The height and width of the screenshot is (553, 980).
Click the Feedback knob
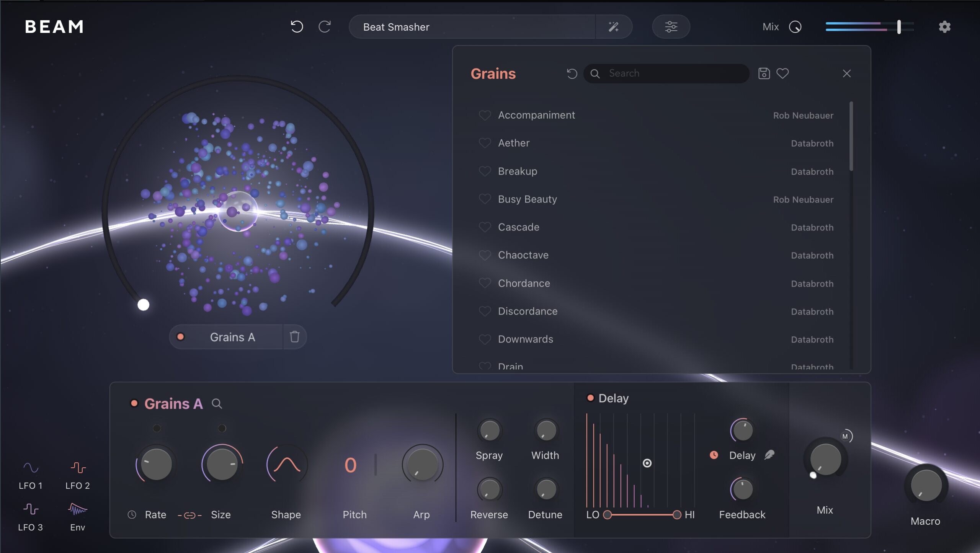(742, 489)
